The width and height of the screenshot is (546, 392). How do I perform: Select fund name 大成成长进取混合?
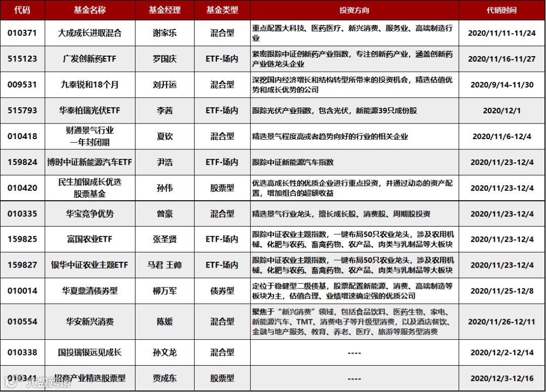pos(90,33)
